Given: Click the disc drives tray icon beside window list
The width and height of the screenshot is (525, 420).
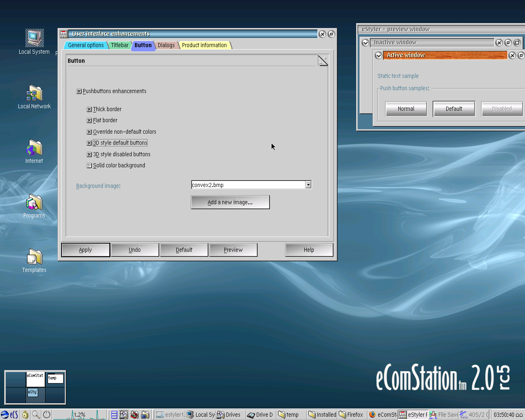Looking at the screenshot, I should pos(124,415).
